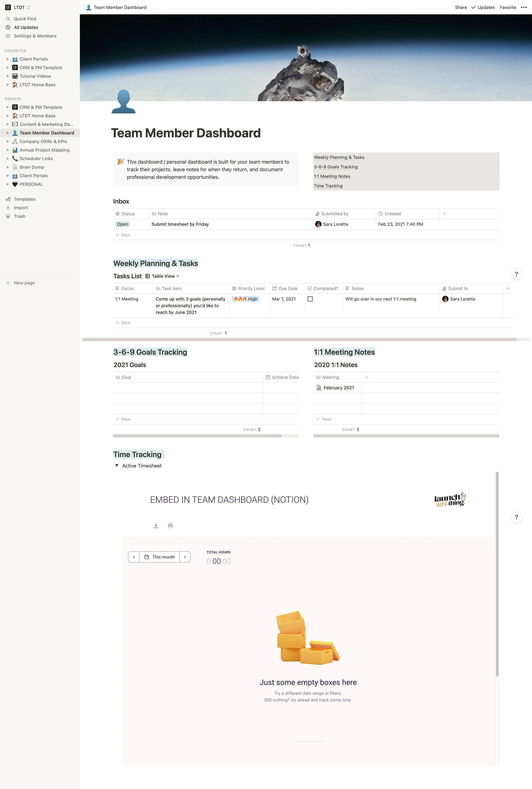This screenshot has height=789, width=532.
Task: Open the Table View dropdown
Action: [163, 276]
